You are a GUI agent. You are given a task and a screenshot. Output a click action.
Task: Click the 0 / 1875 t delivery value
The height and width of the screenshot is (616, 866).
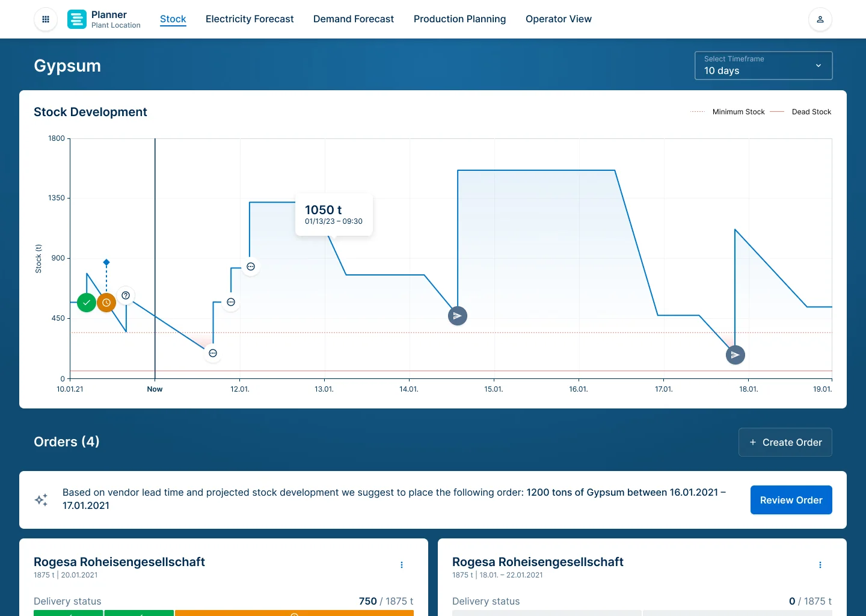pyautogui.click(x=811, y=601)
